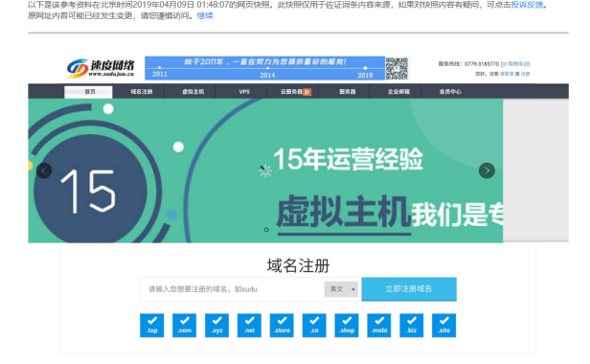Click the 注册 link beside 请登录
Viewport: 590px width, 364px height.
coord(525,74)
